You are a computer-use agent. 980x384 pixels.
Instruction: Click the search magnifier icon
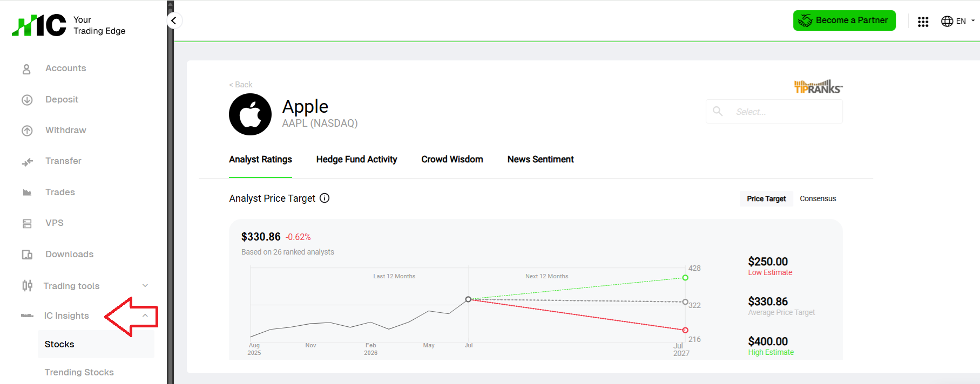(718, 111)
